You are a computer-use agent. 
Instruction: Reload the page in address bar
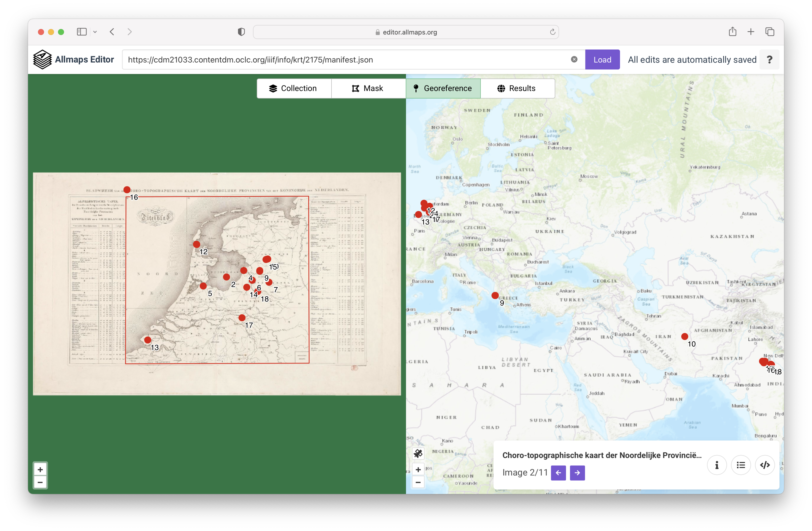(552, 32)
